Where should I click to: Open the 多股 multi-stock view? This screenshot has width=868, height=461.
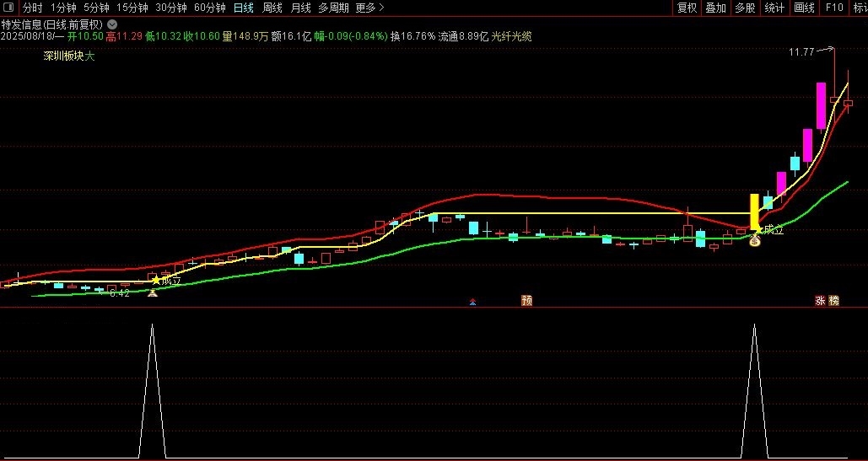(745, 8)
